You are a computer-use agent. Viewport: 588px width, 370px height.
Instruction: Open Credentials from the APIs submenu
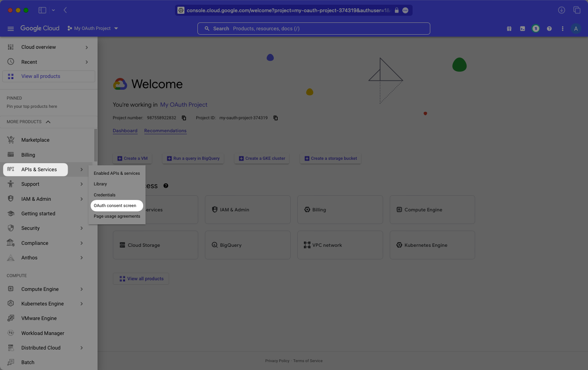click(104, 195)
